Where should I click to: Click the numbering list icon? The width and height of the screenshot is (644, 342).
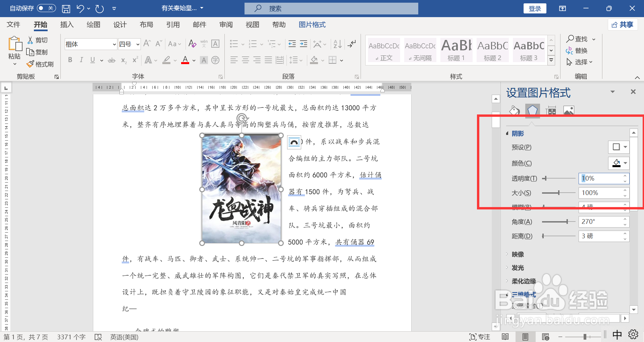pyautogui.click(x=253, y=44)
